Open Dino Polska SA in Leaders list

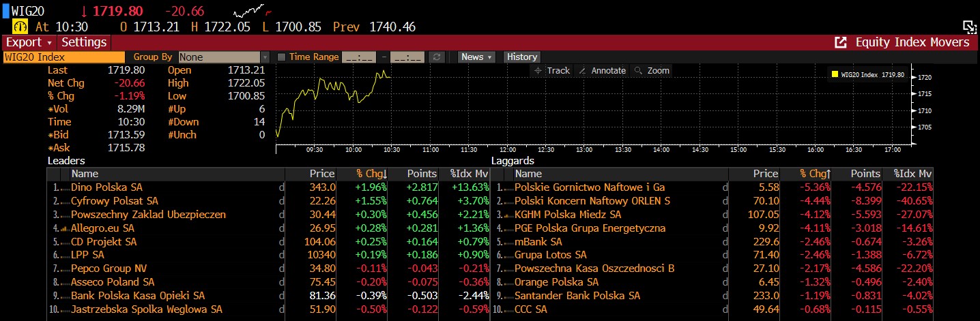106,187
